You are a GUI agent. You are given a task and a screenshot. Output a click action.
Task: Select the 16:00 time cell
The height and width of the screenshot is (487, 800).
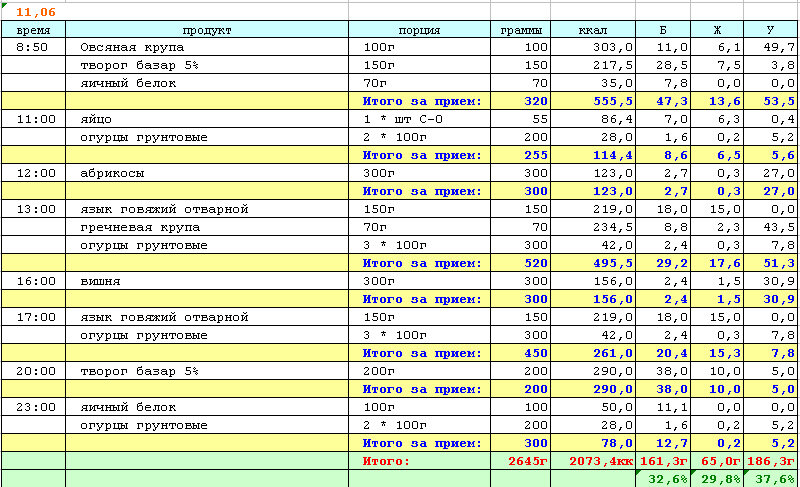tap(34, 281)
